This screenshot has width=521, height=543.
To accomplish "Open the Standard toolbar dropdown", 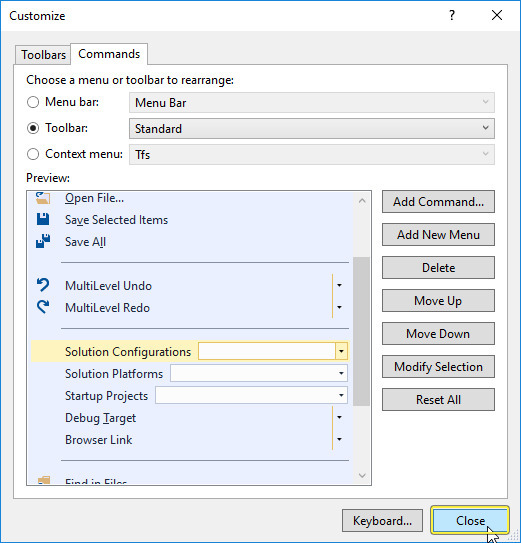I will click(x=312, y=128).
